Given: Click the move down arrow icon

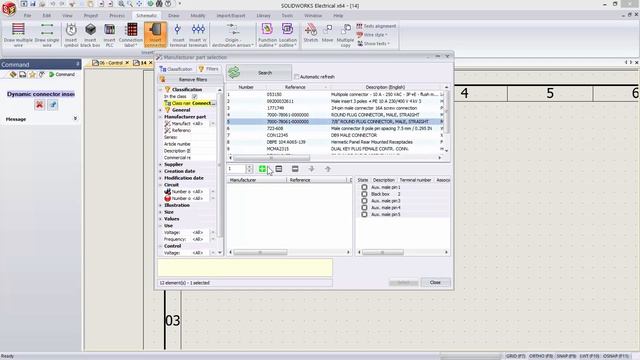Looking at the screenshot, I should 311,169.
